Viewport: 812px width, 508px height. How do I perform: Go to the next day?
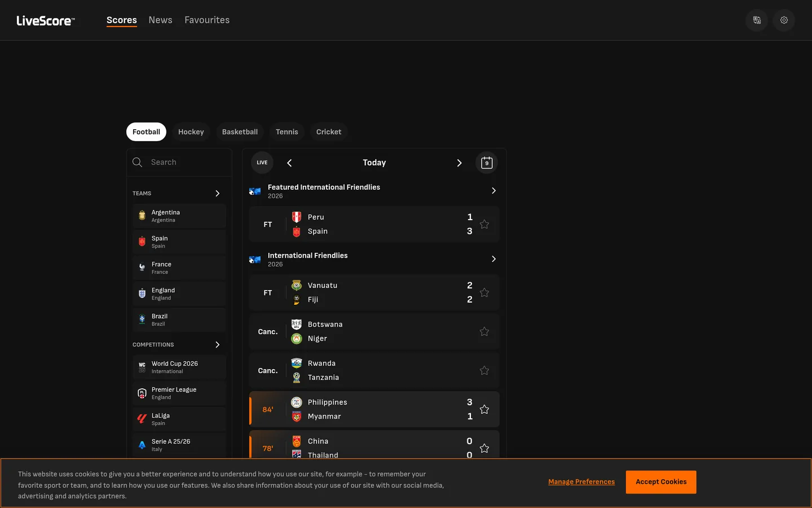459,163
